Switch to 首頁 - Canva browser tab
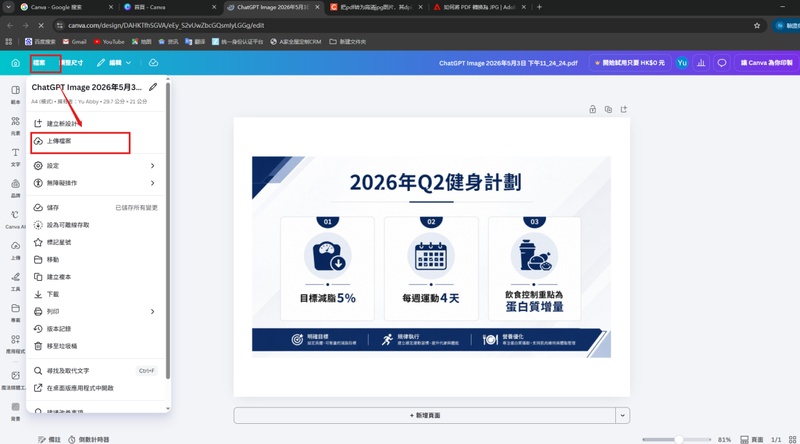This screenshot has height=444, width=800. 168,7
